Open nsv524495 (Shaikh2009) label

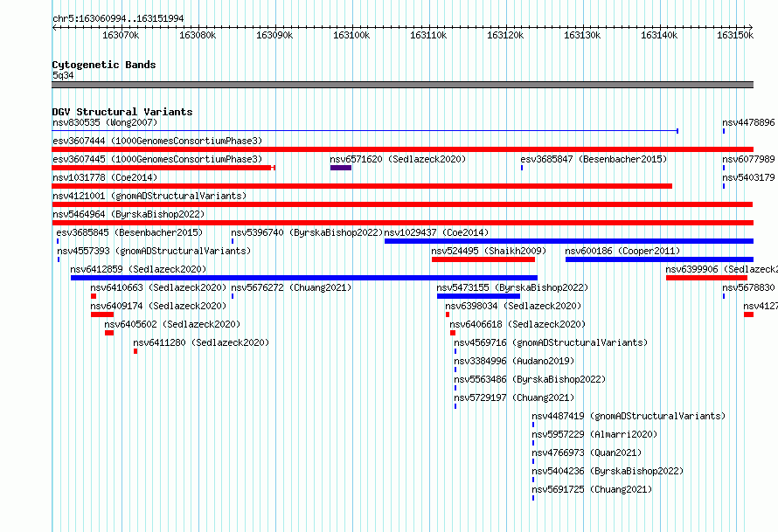click(x=489, y=251)
